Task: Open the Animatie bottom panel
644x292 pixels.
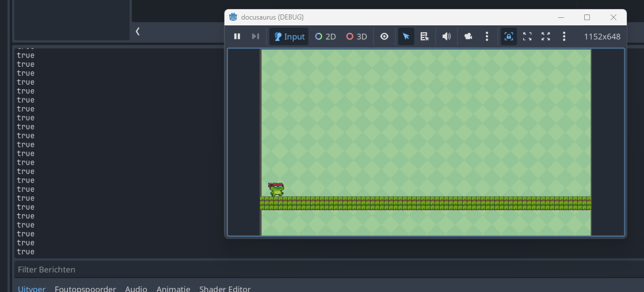Action: coord(173,289)
